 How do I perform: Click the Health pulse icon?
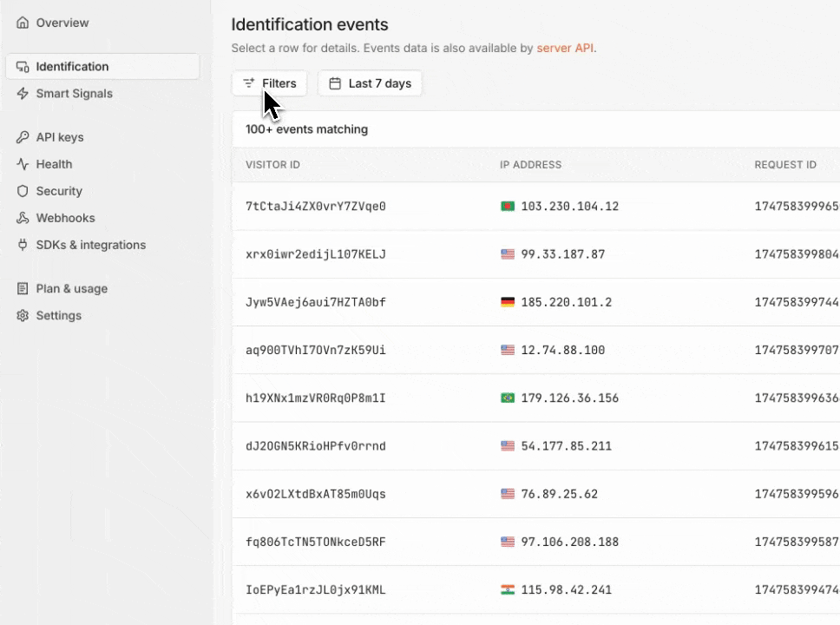pos(23,164)
